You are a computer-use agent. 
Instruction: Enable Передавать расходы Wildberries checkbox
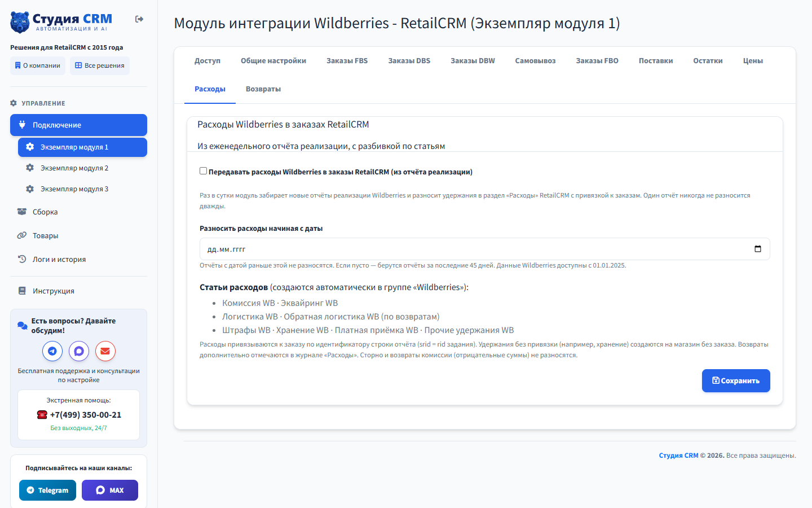tap(204, 171)
